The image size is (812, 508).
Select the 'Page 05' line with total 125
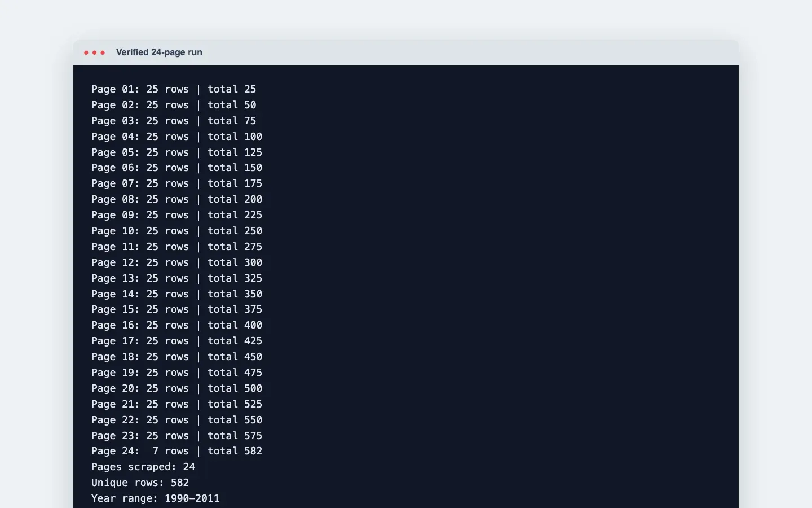coord(177,152)
